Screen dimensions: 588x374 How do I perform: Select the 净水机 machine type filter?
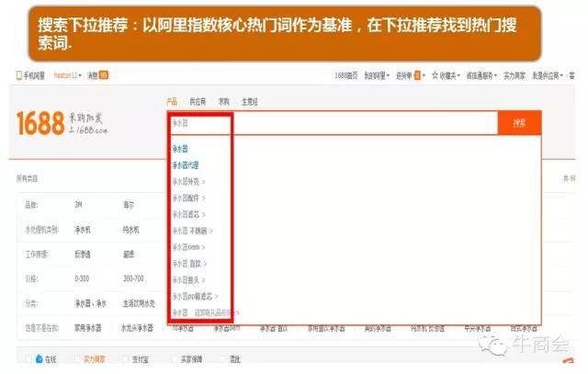pyautogui.click(x=83, y=230)
